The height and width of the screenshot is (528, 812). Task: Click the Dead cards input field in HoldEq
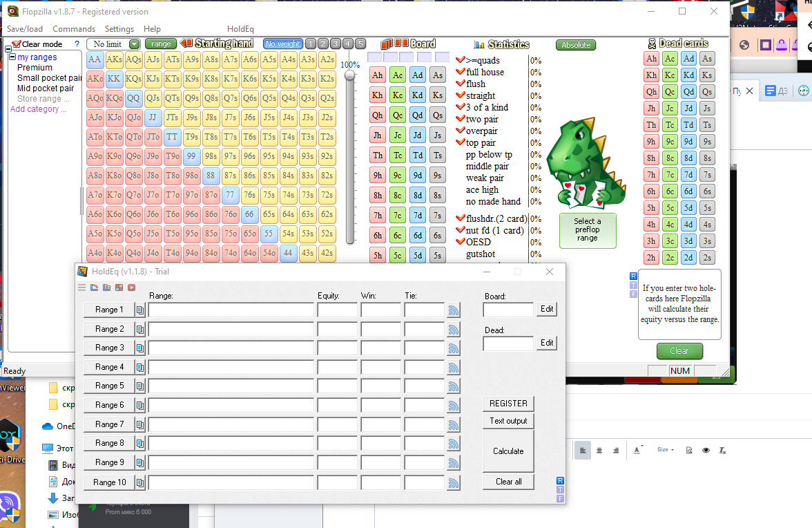508,343
